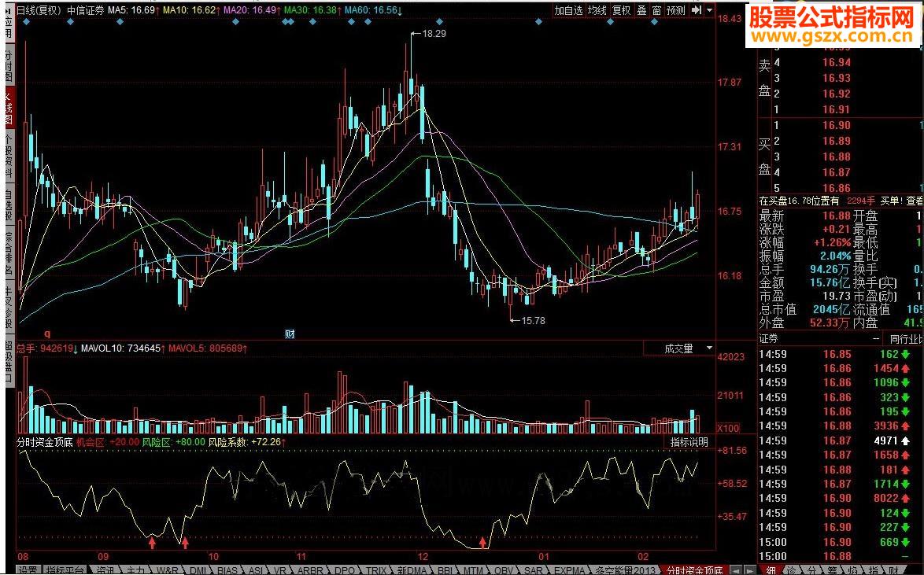
Task: Click the 8022 trade volume entry
Action: [885, 499]
